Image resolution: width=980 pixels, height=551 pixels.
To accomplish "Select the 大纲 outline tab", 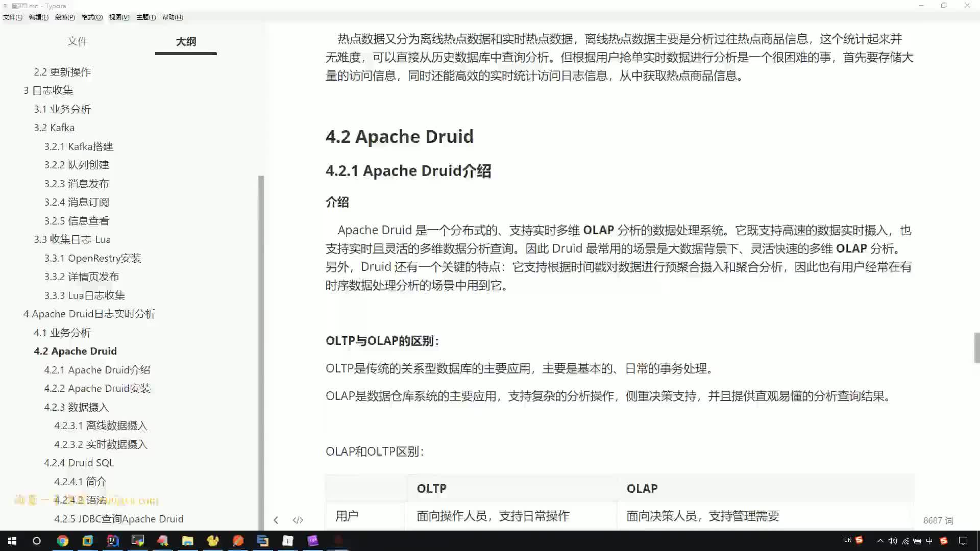I will tap(186, 41).
